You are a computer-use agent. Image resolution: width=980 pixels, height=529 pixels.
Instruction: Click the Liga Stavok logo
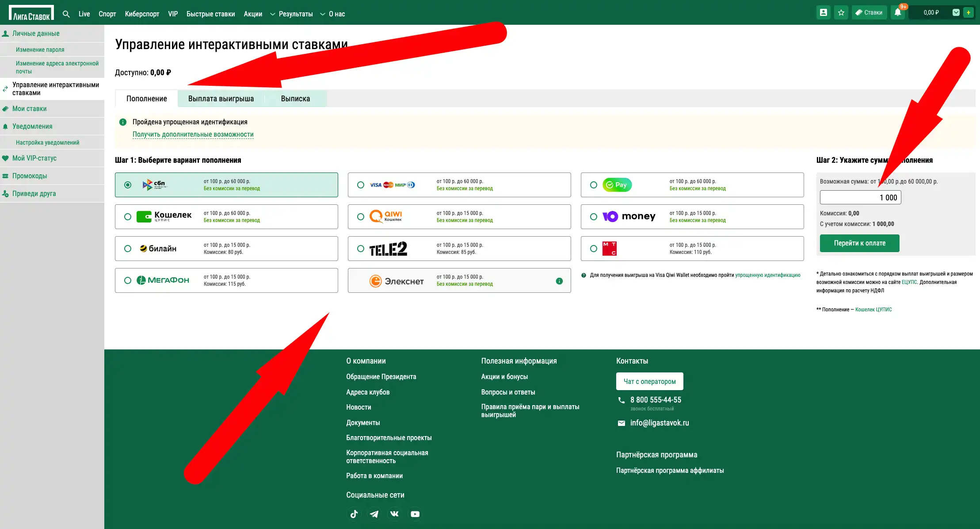point(31,12)
